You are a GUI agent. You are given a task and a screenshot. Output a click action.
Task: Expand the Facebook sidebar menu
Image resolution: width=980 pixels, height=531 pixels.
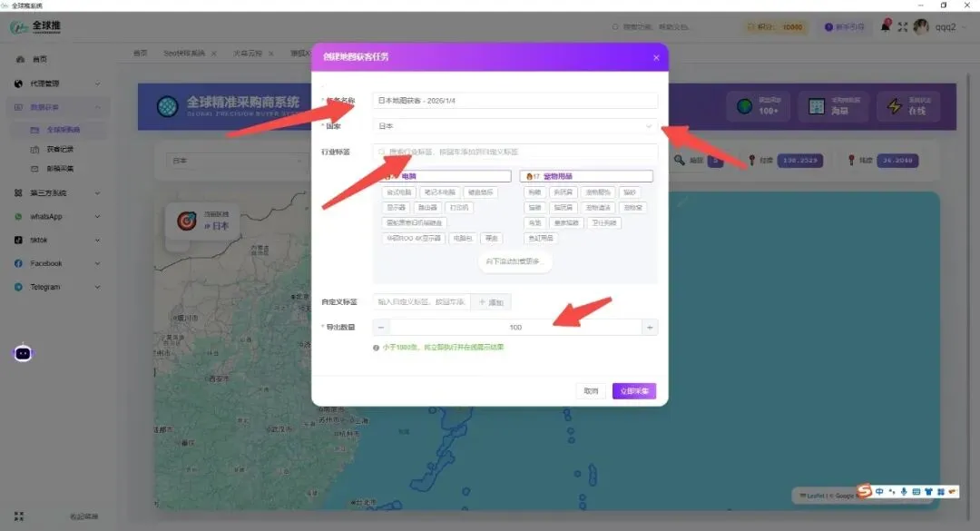[x=97, y=263]
